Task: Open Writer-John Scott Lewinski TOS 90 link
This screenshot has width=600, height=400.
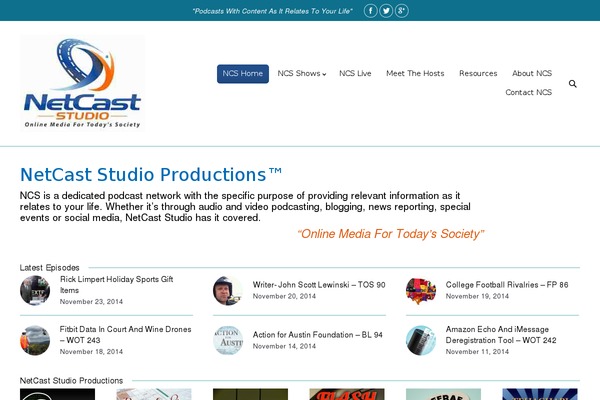Action: (319, 285)
